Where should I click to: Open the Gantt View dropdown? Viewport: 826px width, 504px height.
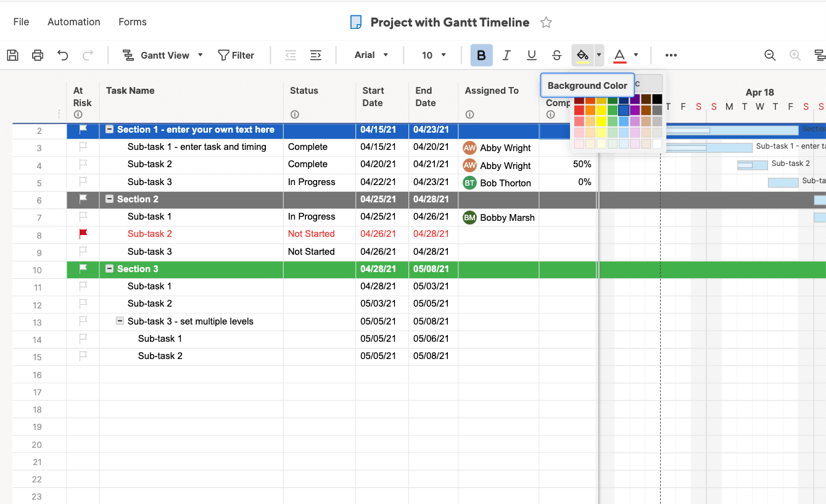163,56
